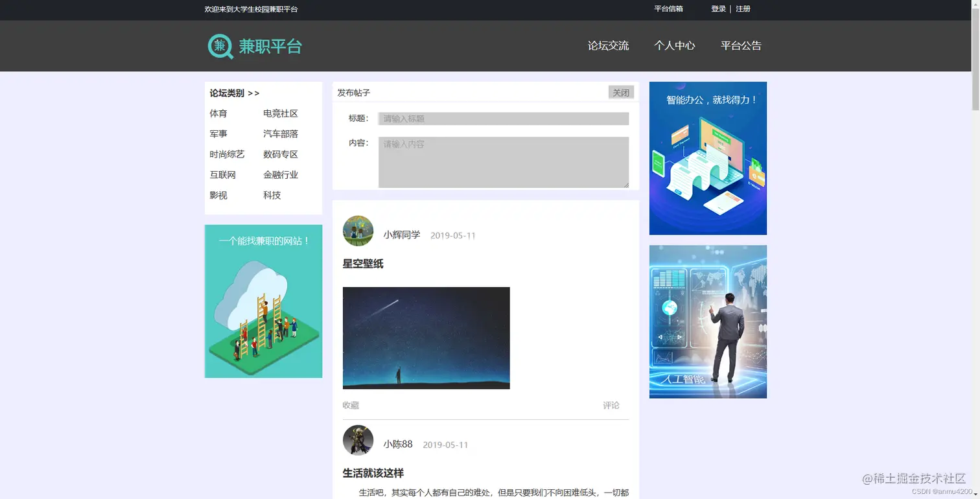Viewport: 980px width, 499px height.
Task: Click the 兼职平台 magnifier logo icon
Action: pyautogui.click(x=220, y=46)
